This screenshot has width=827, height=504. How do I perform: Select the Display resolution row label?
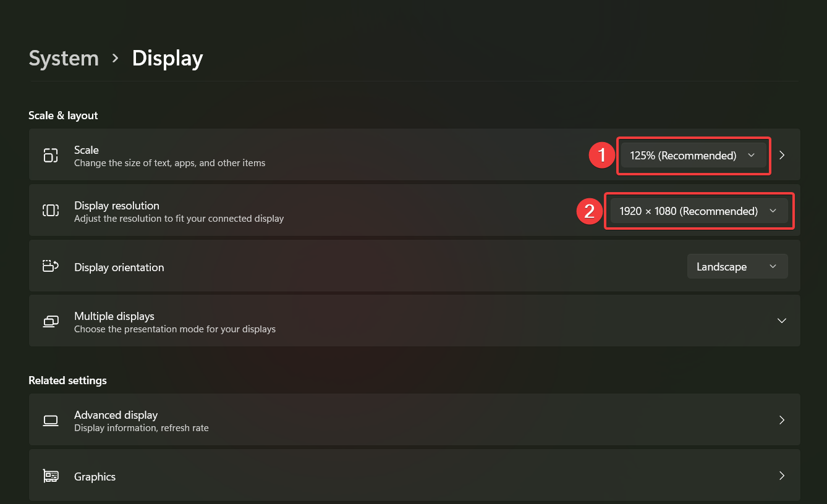click(x=117, y=206)
